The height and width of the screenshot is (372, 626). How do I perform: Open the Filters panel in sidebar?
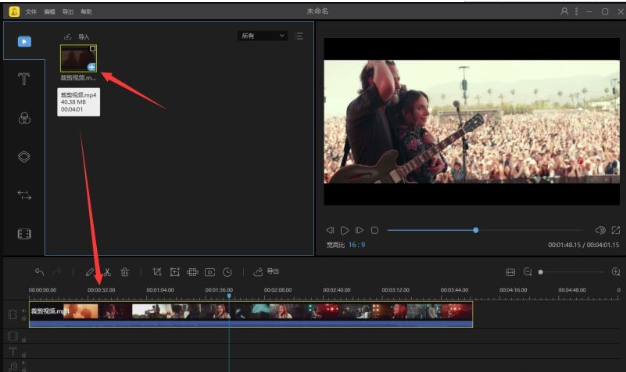click(24, 118)
